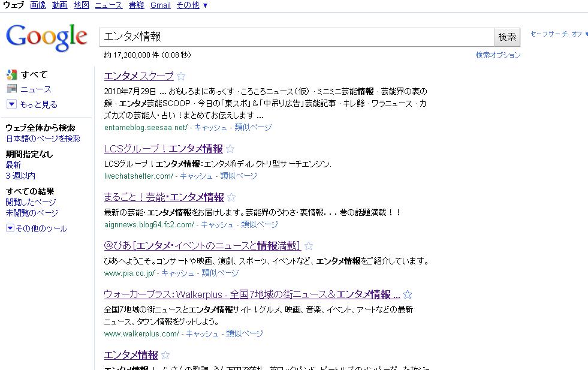The width and height of the screenshot is (588, 370).
Task: Click the Google logo
Action: pyautogui.click(x=47, y=38)
